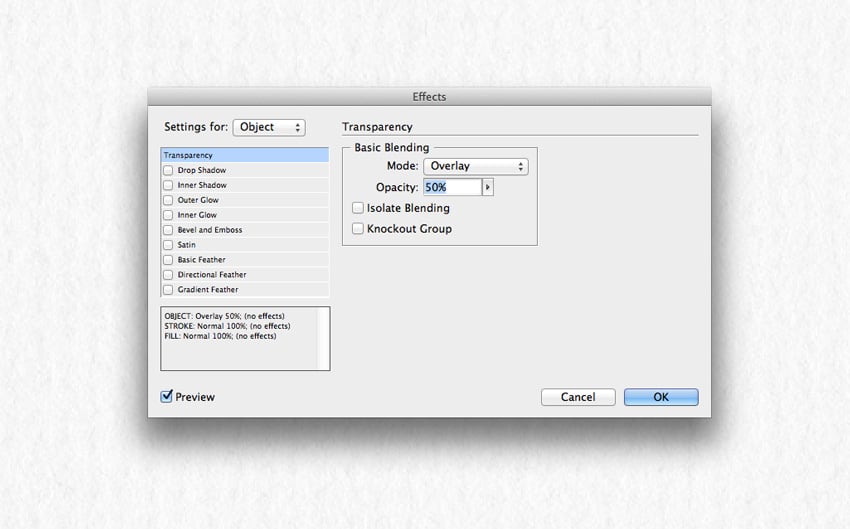Check the Satin effect box
The width and height of the screenshot is (850, 529).
click(168, 245)
